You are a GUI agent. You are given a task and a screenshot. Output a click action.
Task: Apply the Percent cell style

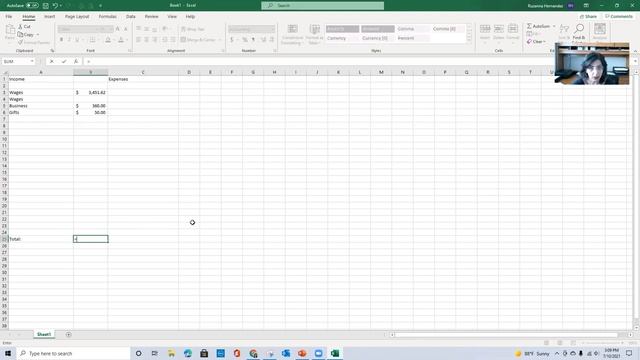[413, 38]
